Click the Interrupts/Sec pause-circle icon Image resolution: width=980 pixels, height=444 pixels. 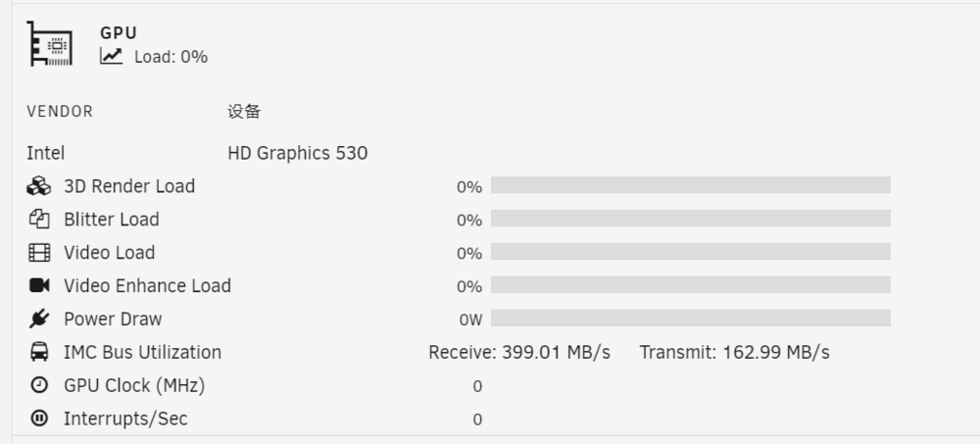[39, 418]
